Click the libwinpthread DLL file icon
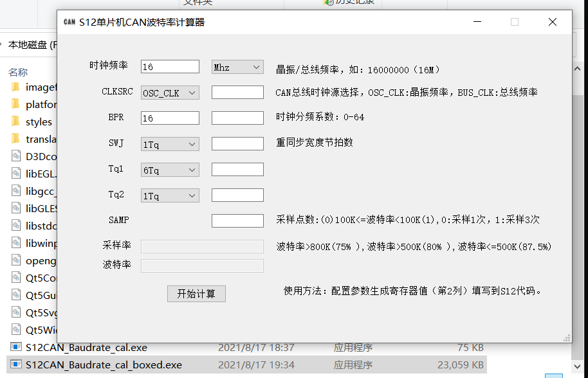Viewport: 588px width, 378px height. pyautogui.click(x=15, y=243)
